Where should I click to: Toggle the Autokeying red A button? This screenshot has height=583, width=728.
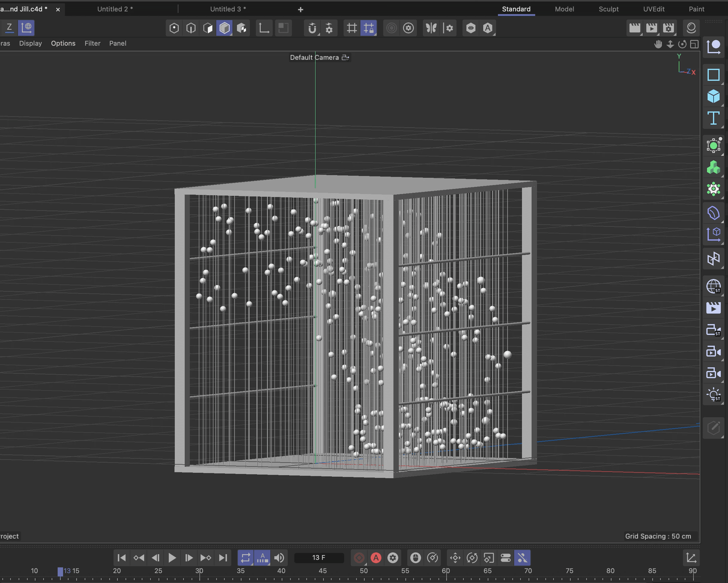click(x=376, y=558)
